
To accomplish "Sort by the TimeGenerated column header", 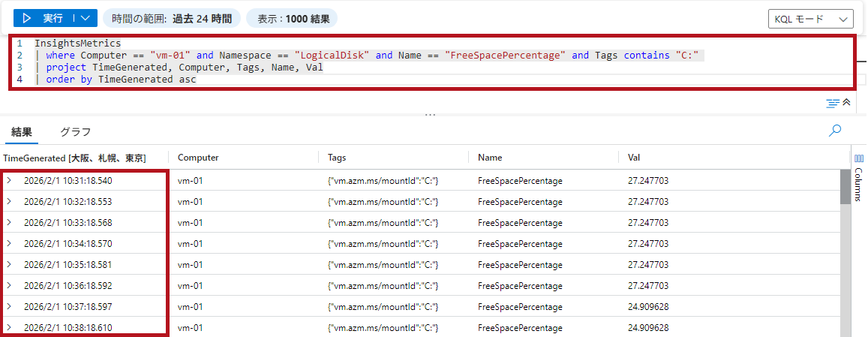I will [74, 158].
